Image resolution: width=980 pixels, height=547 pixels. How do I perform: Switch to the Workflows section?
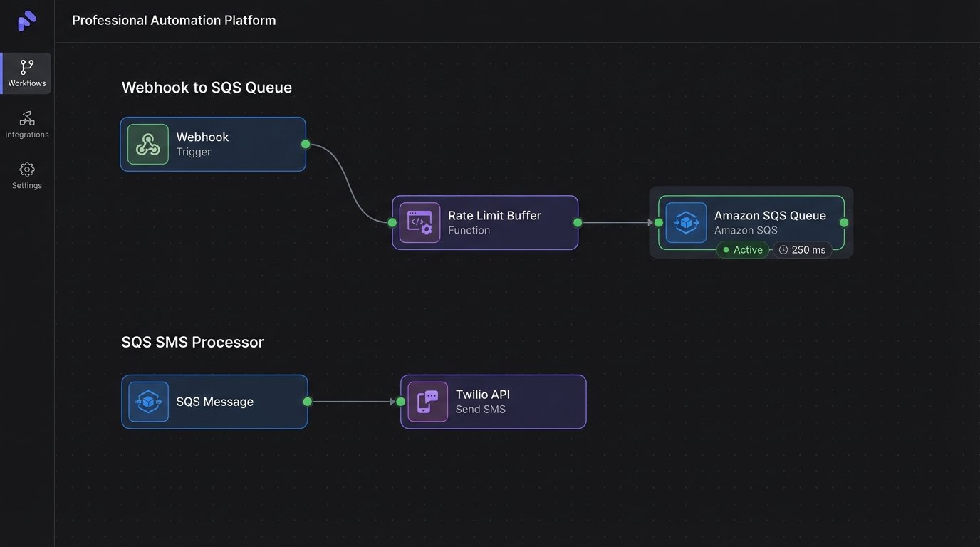[26, 71]
